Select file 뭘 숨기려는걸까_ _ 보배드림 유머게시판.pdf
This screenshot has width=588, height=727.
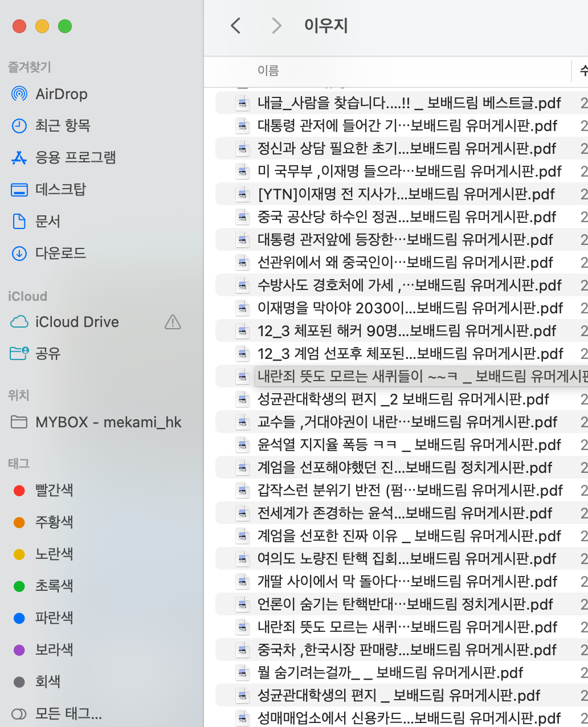390,673
